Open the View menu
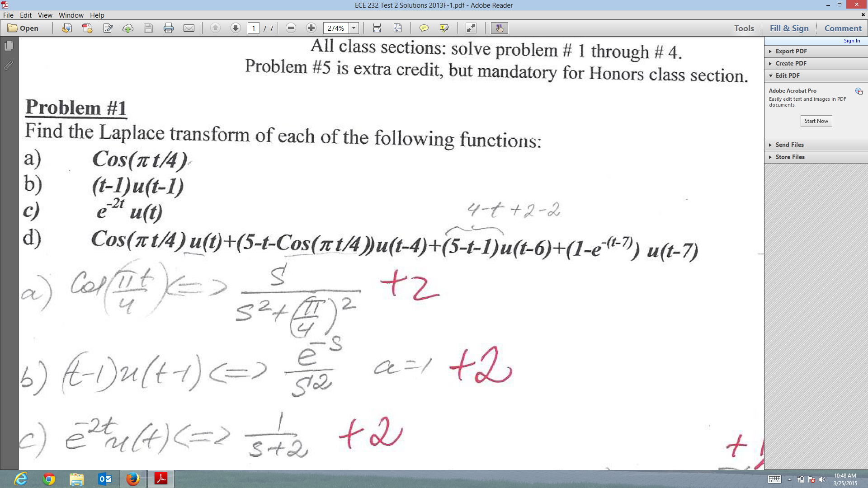The image size is (868, 488). 45,15
